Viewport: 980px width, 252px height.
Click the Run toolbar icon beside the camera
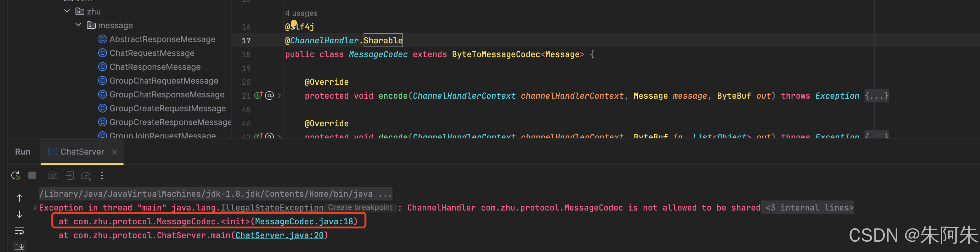pos(70,175)
